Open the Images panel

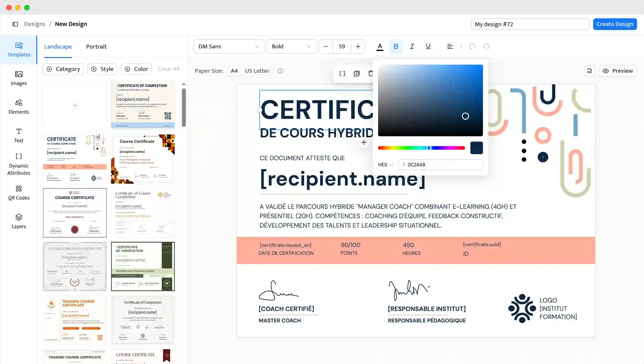[19, 78]
